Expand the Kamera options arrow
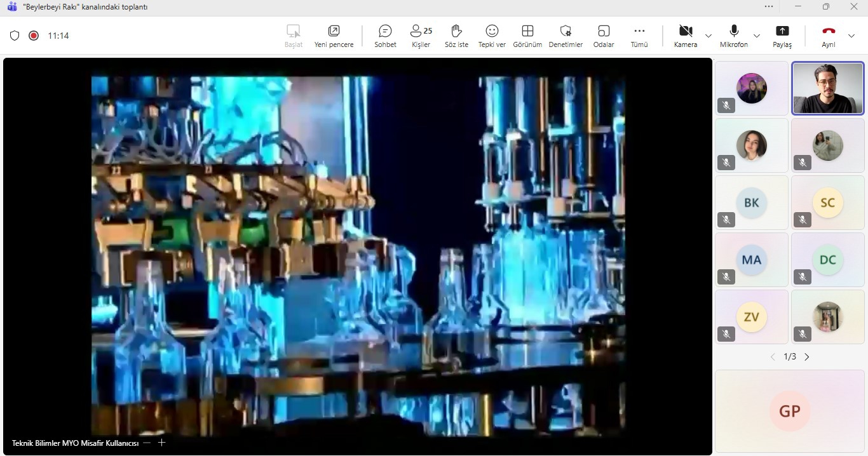This screenshot has height=456, width=868. click(x=709, y=36)
